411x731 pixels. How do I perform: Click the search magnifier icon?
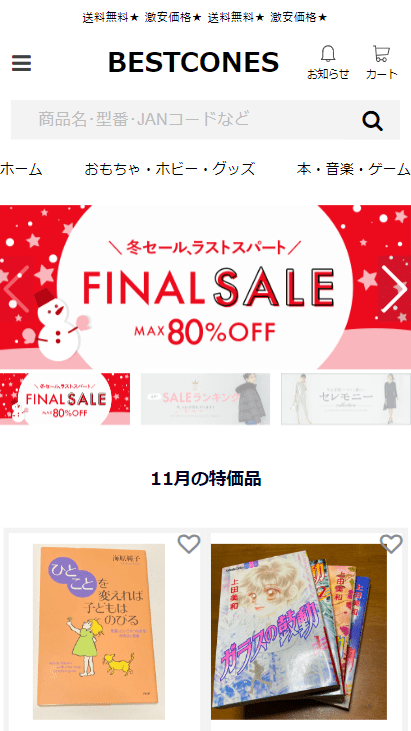[x=372, y=121]
